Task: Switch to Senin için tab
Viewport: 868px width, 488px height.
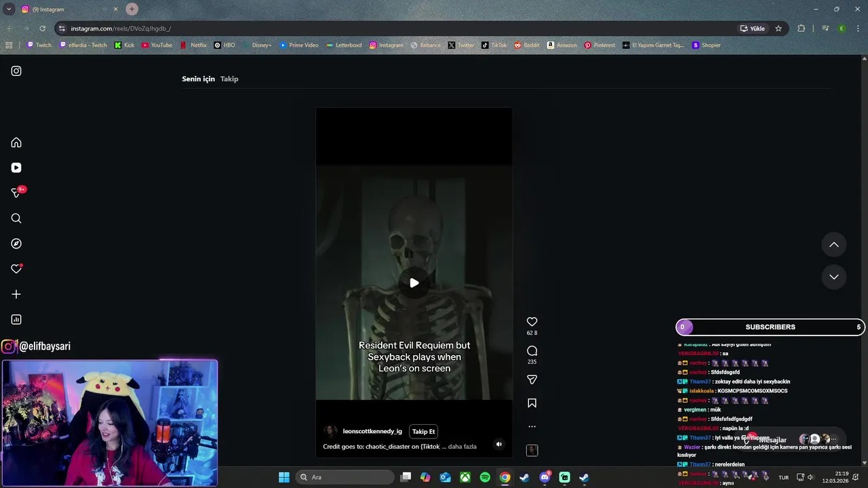Action: (x=198, y=79)
